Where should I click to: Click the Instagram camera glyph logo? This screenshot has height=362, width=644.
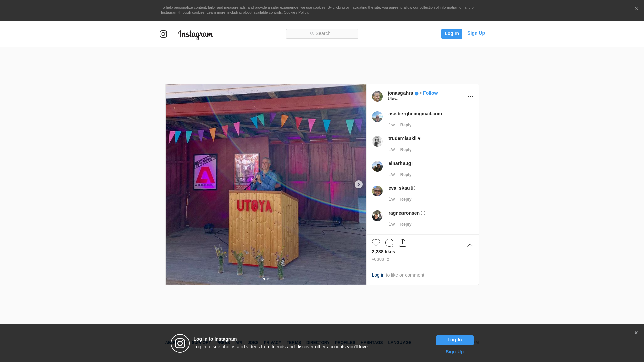pyautogui.click(x=163, y=34)
